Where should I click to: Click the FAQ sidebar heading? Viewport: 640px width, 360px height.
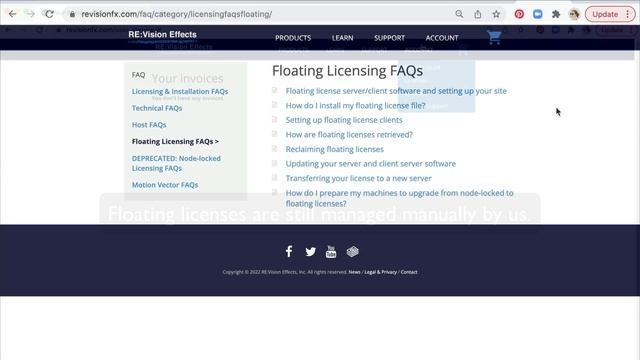(x=138, y=75)
